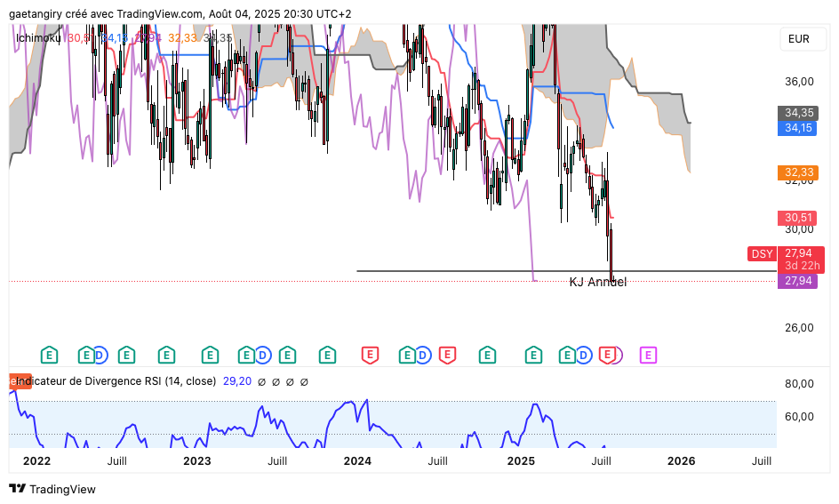
Task: Select the green E marker in late 2022
Action: 166,355
